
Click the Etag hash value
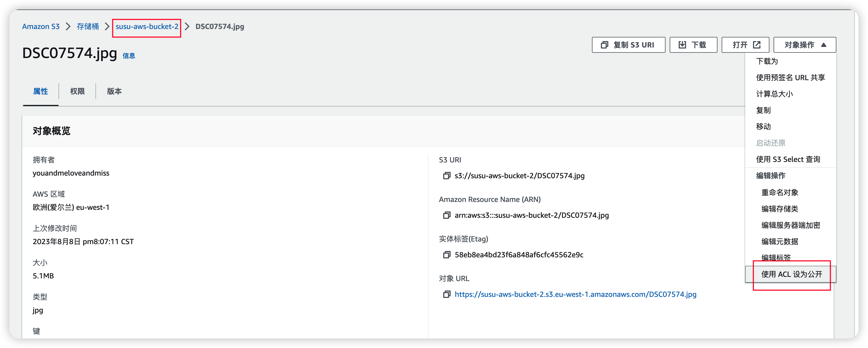pyautogui.click(x=519, y=255)
